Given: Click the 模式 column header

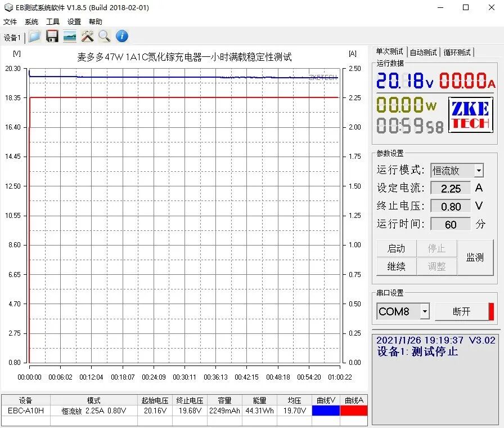Looking at the screenshot, I should [94, 400].
